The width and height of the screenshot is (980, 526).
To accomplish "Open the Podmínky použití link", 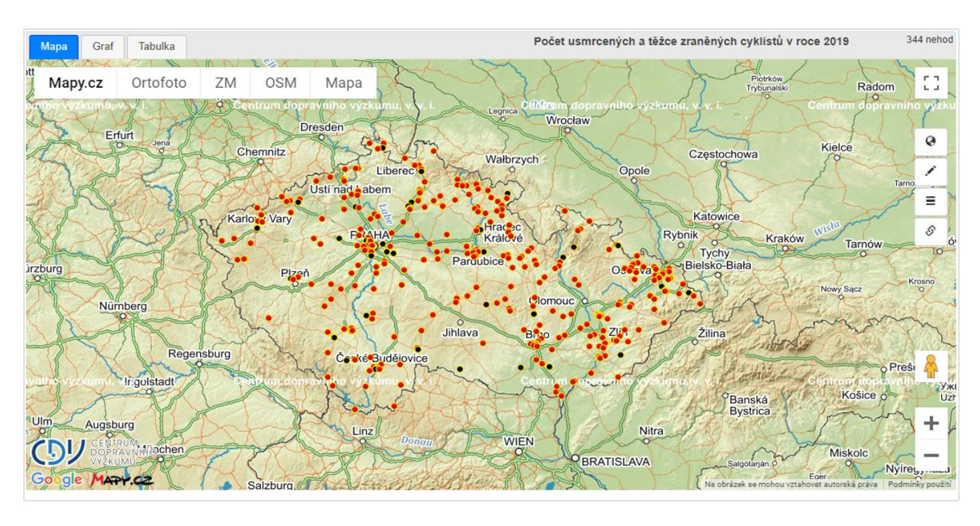I will [919, 484].
